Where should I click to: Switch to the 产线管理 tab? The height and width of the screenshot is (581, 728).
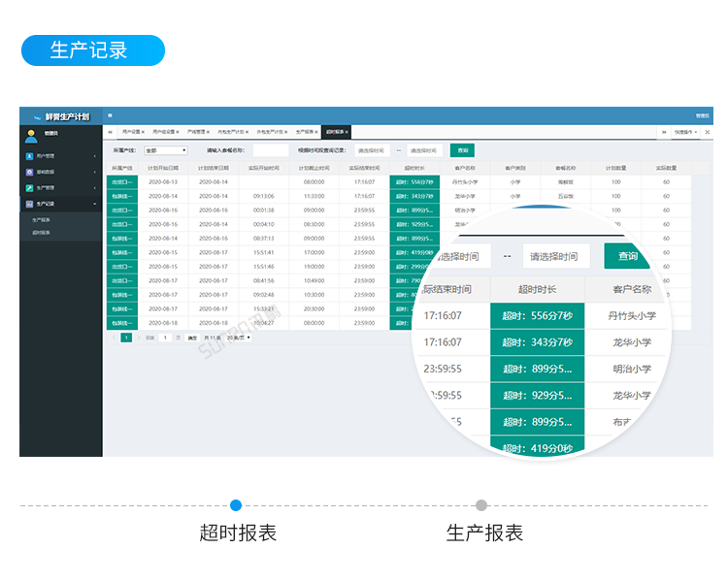click(x=197, y=131)
